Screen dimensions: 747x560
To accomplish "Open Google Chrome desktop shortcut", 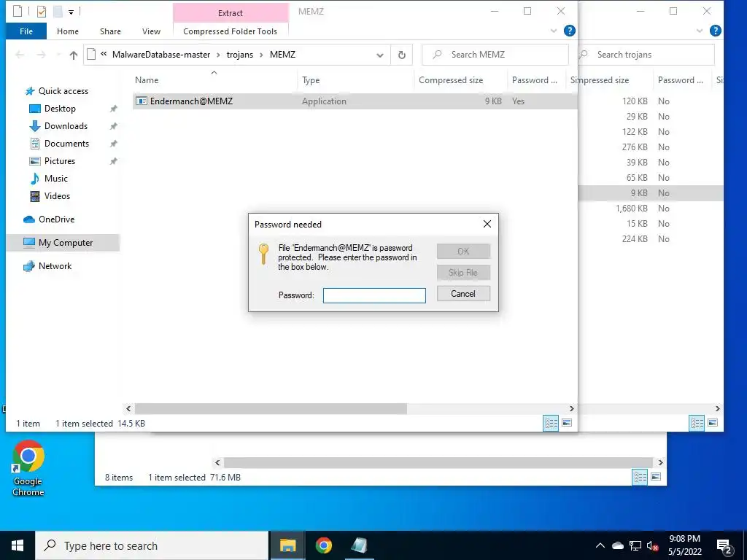I will (28, 468).
